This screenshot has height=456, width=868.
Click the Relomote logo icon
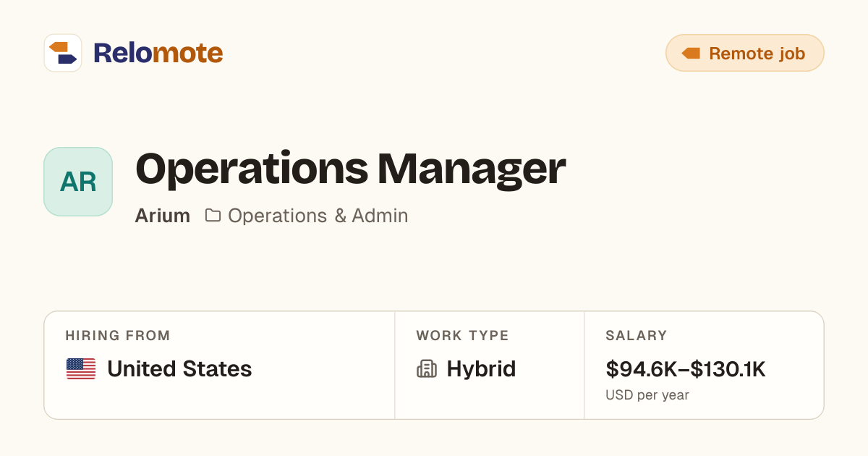coord(63,53)
